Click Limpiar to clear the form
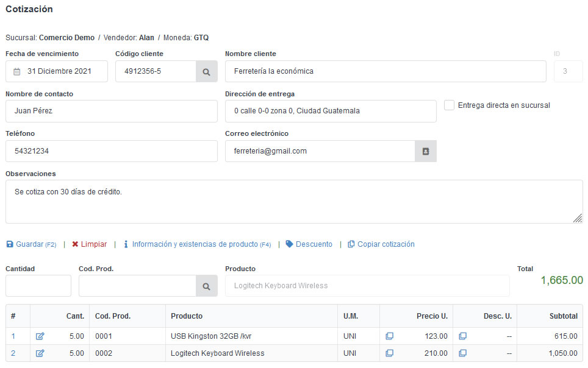 point(89,244)
